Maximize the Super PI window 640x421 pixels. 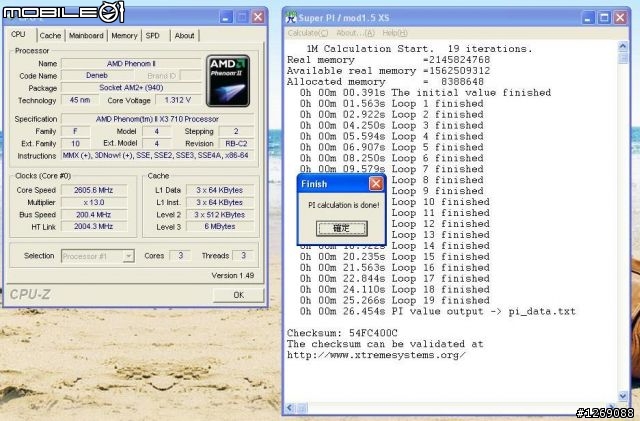[x=604, y=18]
